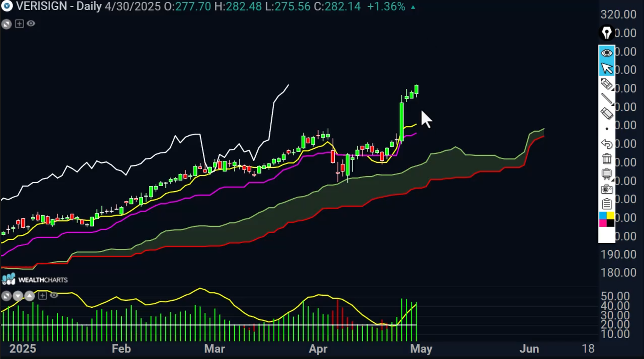The width and height of the screenshot is (644, 359).
Task: Expand price tag tool submenu corner arrow
Action: click(612, 89)
